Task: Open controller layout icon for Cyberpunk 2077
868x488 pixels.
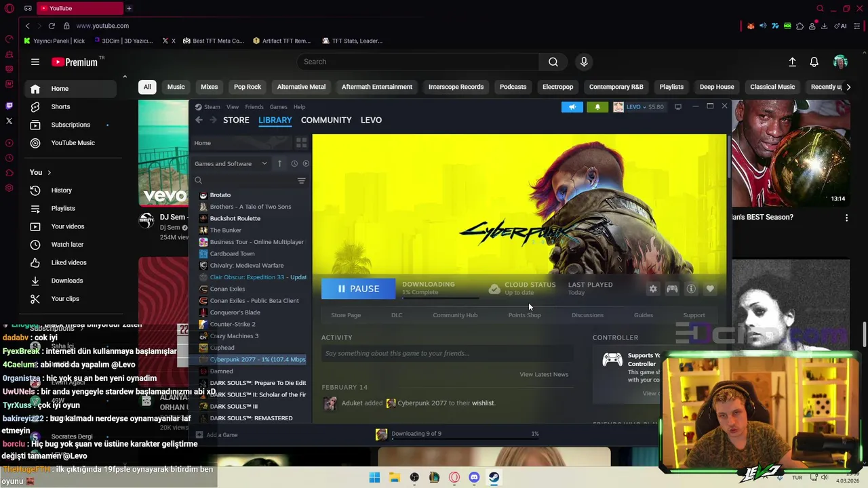Action: (672, 289)
